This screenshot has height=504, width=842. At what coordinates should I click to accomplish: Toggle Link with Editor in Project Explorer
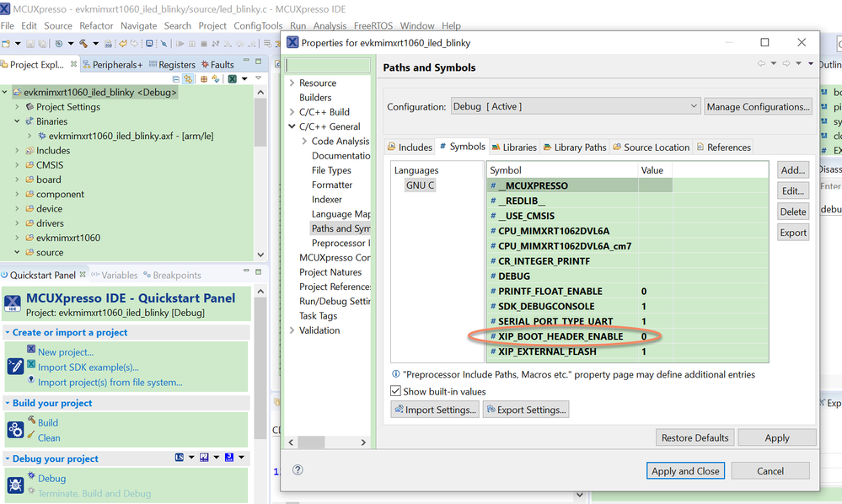188,79
